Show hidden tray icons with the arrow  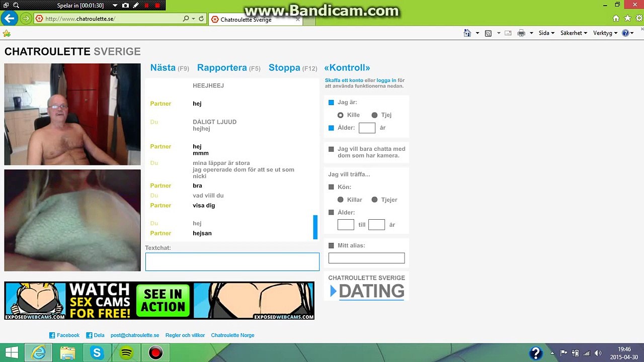coord(553,353)
